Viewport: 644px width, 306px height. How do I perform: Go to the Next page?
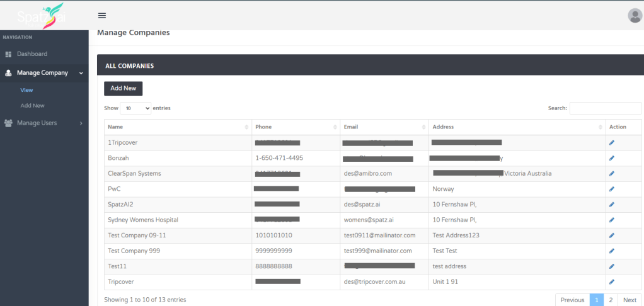630,300
